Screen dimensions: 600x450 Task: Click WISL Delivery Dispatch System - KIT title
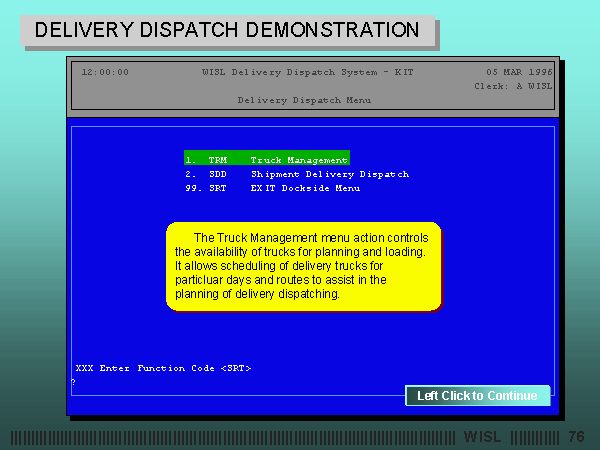pos(308,72)
